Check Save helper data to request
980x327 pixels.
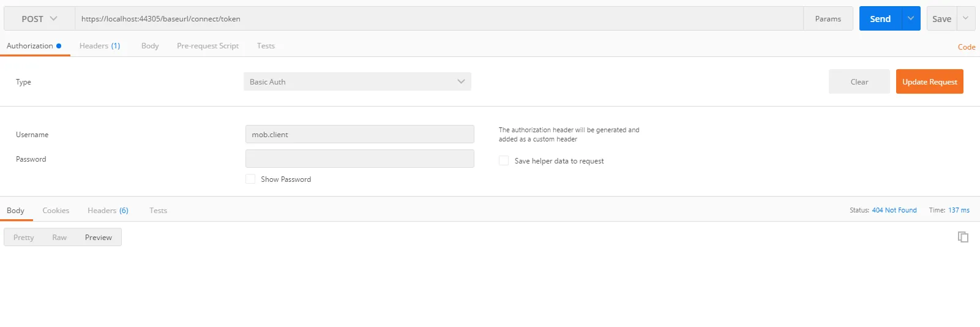click(504, 160)
